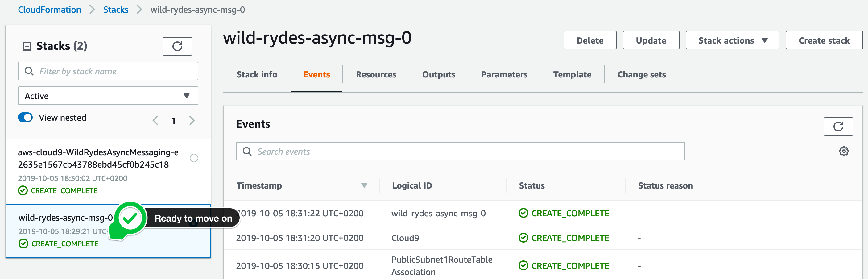Open the Template tab

coord(572,74)
